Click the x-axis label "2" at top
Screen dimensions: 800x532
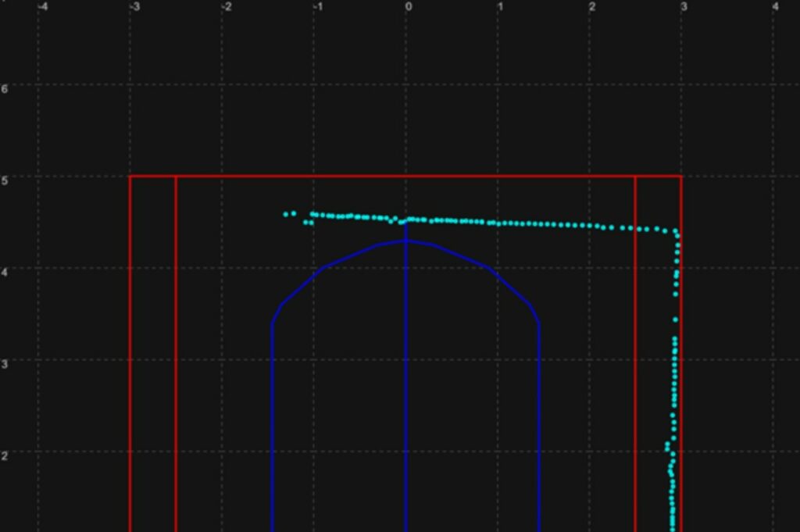point(592,7)
